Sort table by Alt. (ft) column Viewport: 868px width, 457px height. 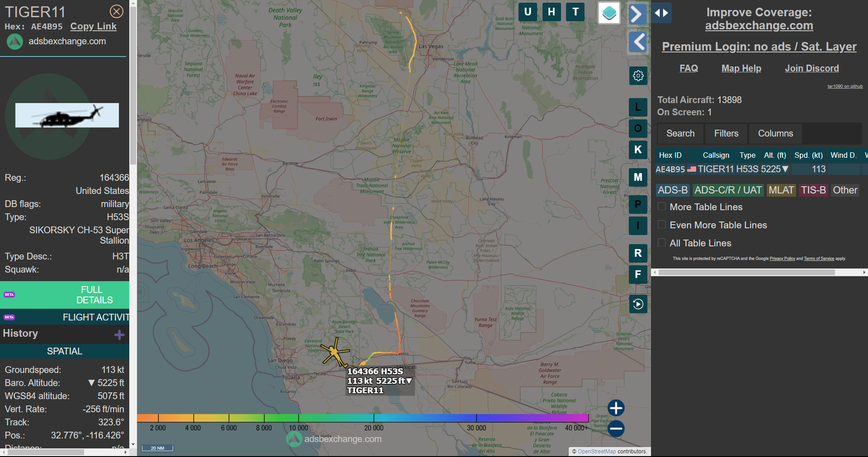(775, 155)
